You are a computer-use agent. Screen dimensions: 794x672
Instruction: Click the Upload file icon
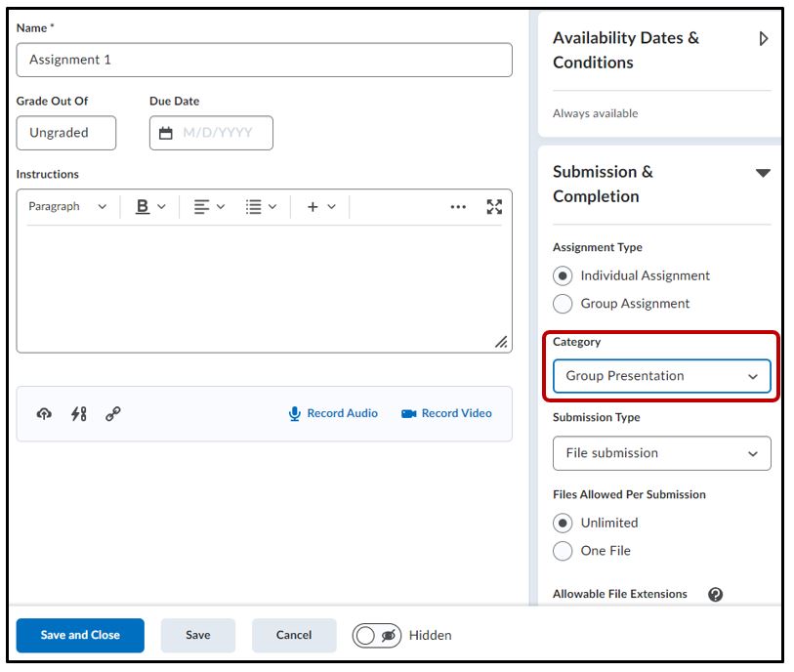(44, 414)
